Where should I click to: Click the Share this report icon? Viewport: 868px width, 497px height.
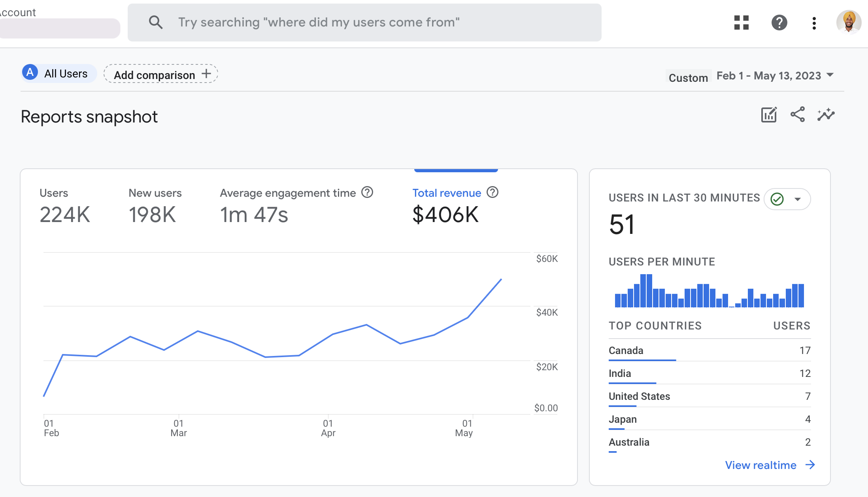[x=798, y=115]
